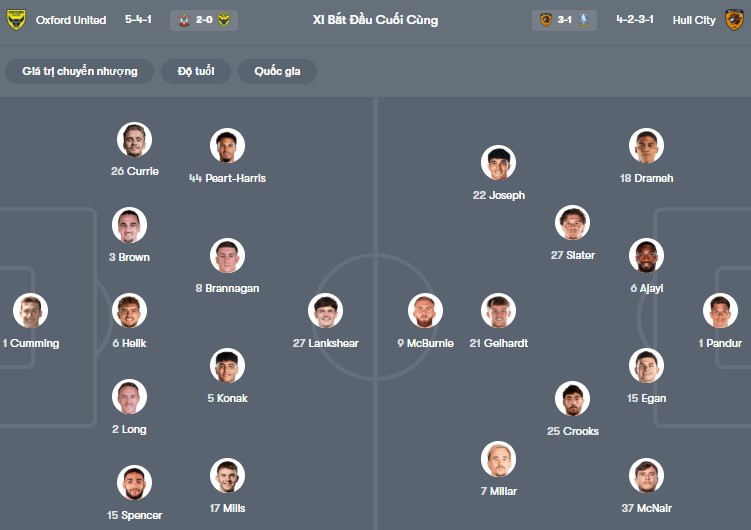Click the 27 Slater name label
Image resolution: width=751 pixels, height=530 pixels.
click(572, 255)
